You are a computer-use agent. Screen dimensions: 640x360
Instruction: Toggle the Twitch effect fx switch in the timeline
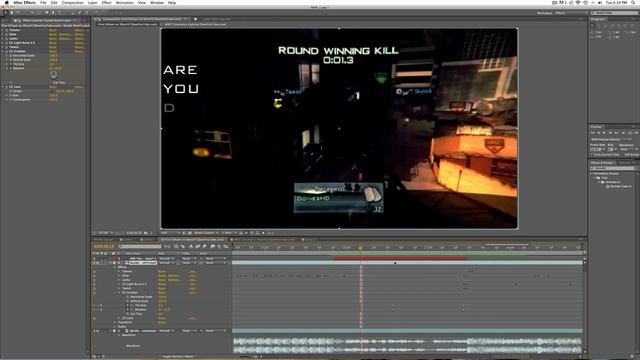tap(94, 288)
